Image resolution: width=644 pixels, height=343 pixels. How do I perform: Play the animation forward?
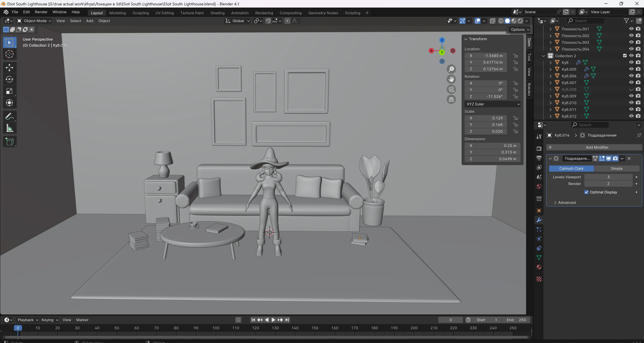coord(273,320)
